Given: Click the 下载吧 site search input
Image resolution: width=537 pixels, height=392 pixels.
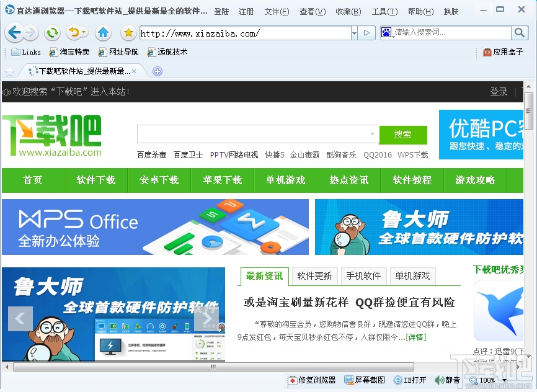Looking at the screenshot, I should (x=258, y=134).
